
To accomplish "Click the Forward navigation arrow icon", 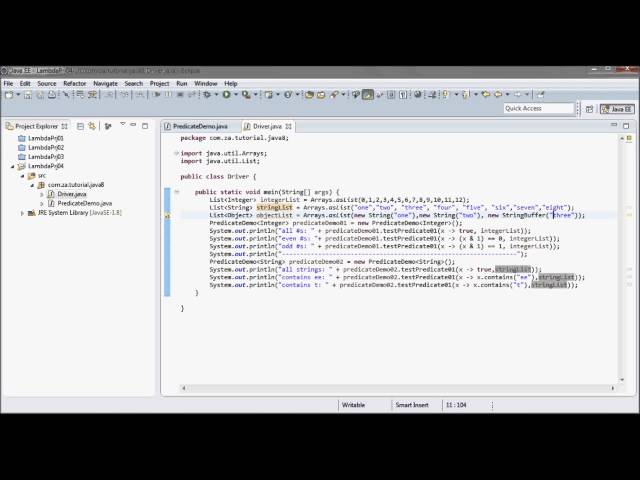I will click(518, 95).
